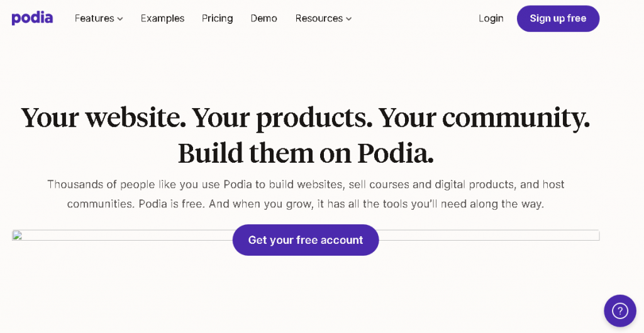View the Demo page
The image size is (644, 333).
[264, 18]
